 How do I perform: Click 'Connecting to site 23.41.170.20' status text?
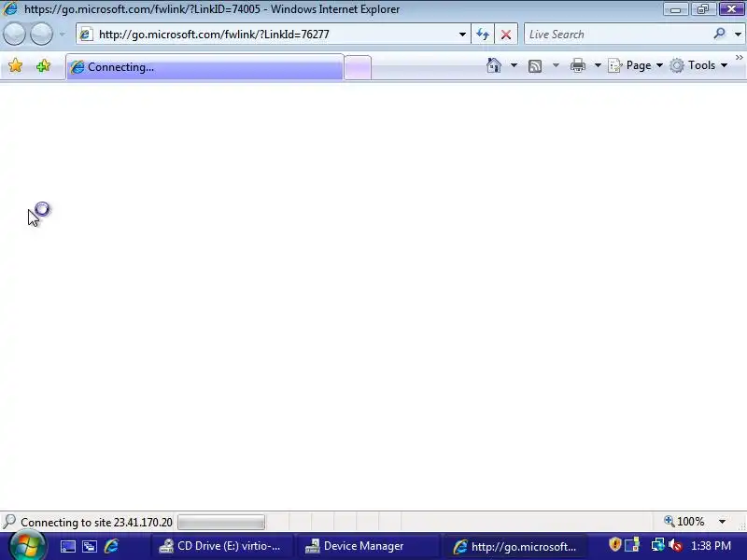click(x=96, y=523)
